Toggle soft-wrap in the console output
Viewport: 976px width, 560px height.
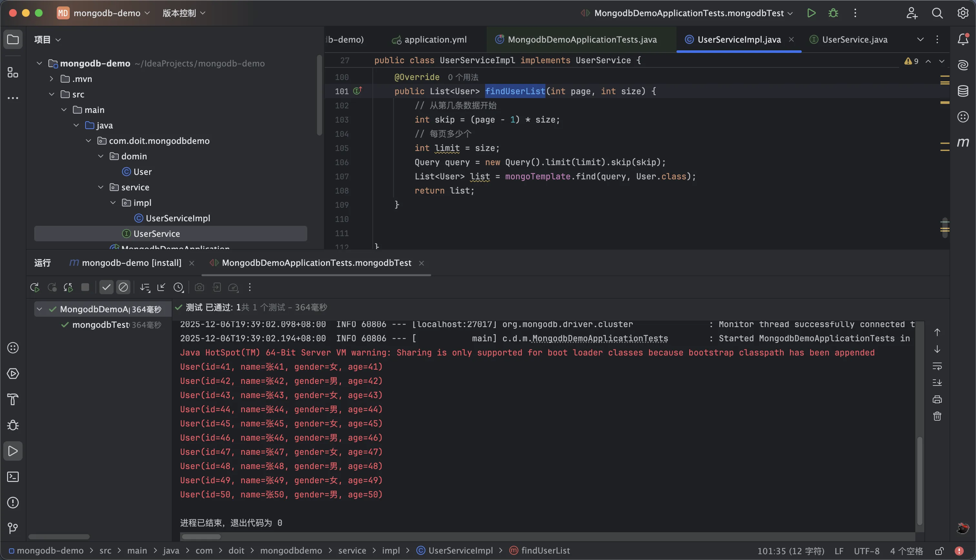[x=937, y=366]
